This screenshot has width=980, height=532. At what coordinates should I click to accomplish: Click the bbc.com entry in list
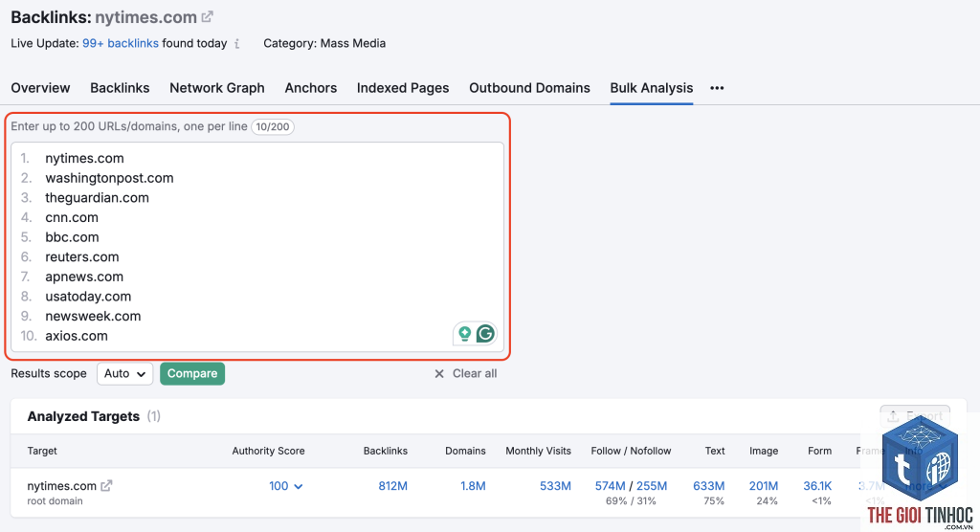[72, 237]
